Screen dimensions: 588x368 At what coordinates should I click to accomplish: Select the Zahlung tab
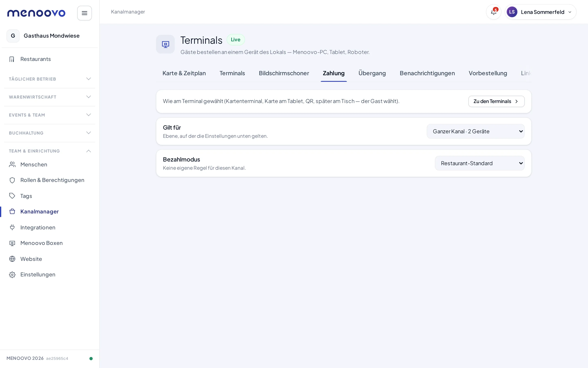(x=334, y=73)
